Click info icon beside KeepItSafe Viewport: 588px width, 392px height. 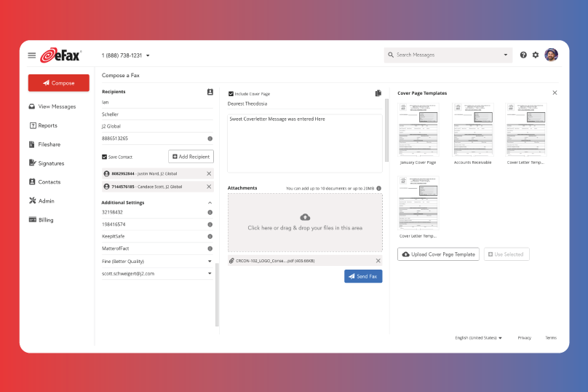pyautogui.click(x=210, y=237)
